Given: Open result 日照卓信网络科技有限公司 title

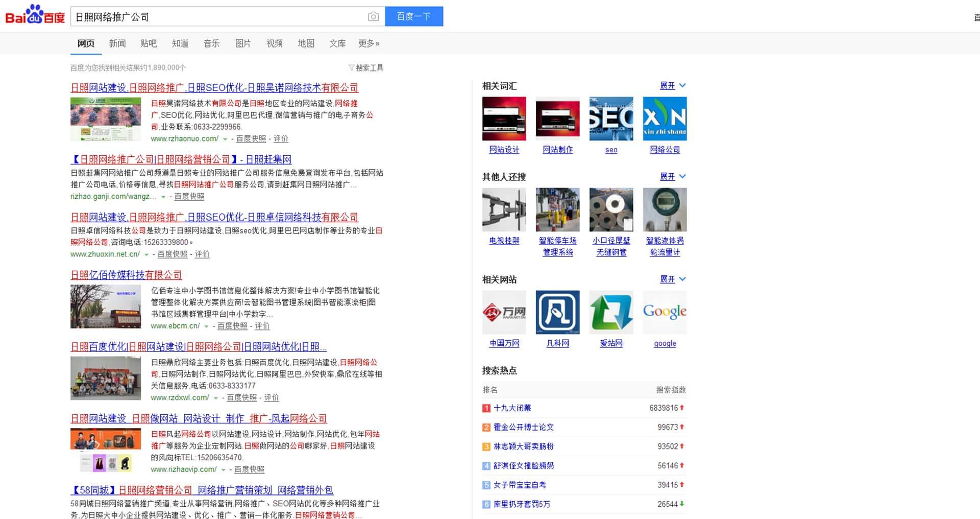Looking at the screenshot, I should 214,217.
